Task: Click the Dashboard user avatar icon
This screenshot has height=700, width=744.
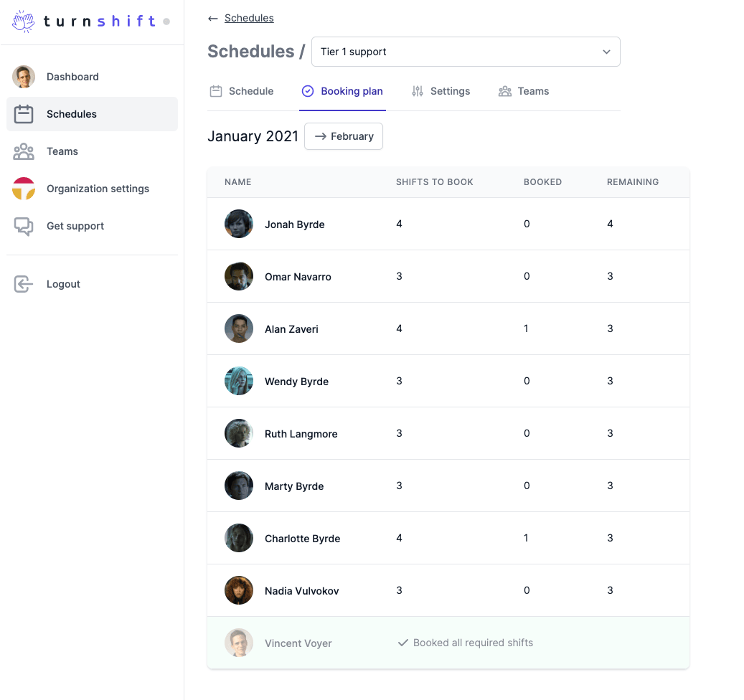Action: coord(24,77)
